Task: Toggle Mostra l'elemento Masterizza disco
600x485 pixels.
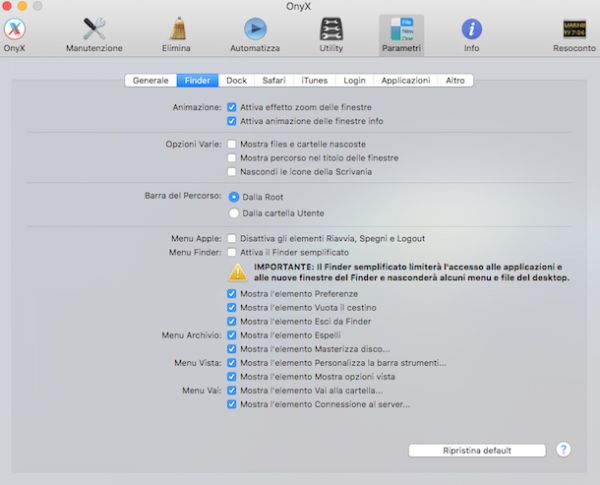Action: (x=232, y=349)
